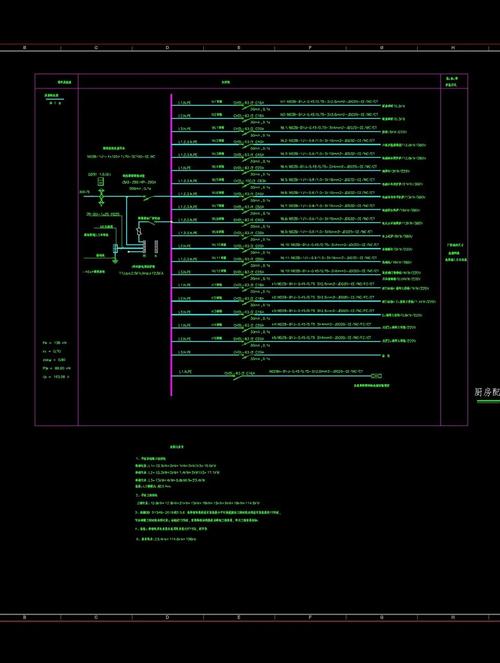Click the notes block heading below the diagram
The width and height of the screenshot is (500, 663).
[x=177, y=447]
